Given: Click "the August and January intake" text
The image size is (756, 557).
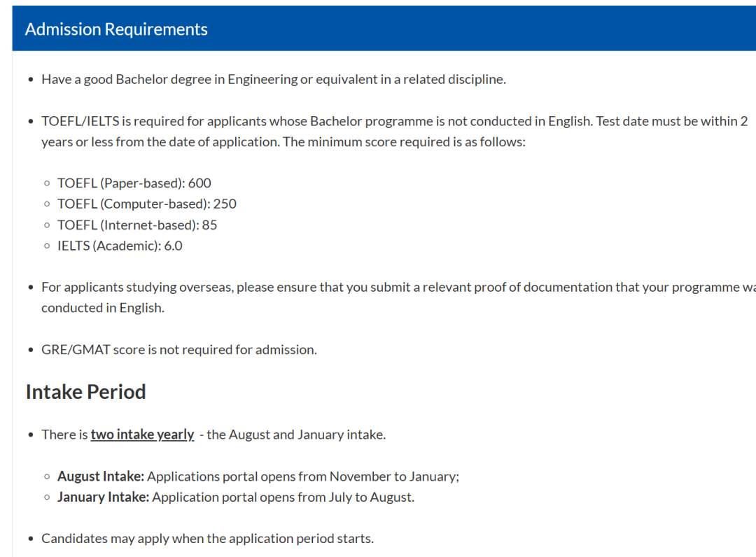Looking at the screenshot, I should [x=296, y=435].
